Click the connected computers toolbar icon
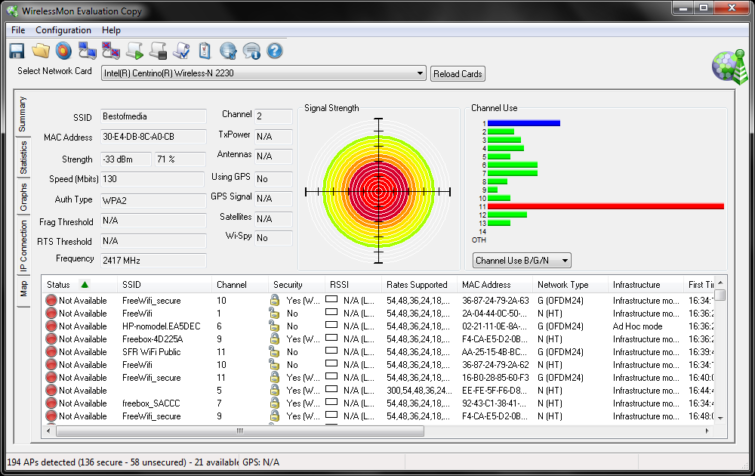The image size is (755, 476). [x=87, y=51]
